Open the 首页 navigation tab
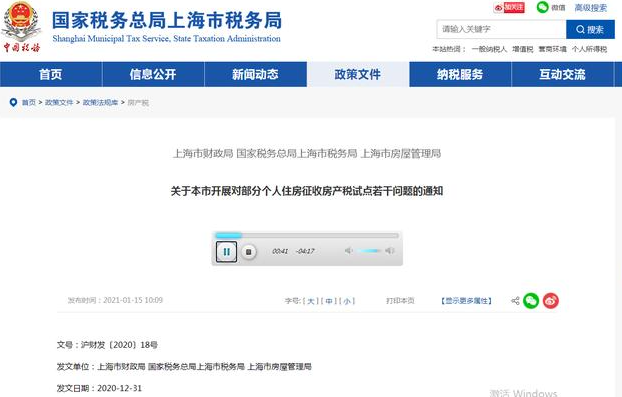Image resolution: width=622 pixels, height=397 pixels. point(51,74)
